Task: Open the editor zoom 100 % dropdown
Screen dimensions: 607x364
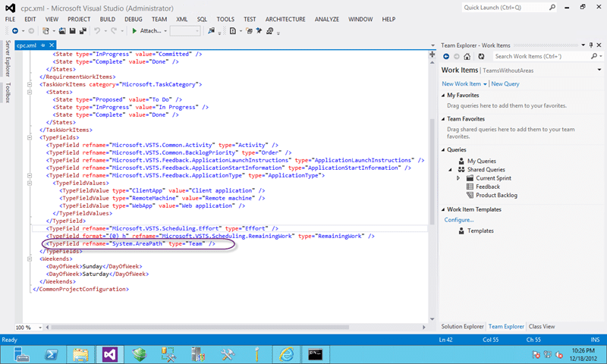Action: coord(40,328)
